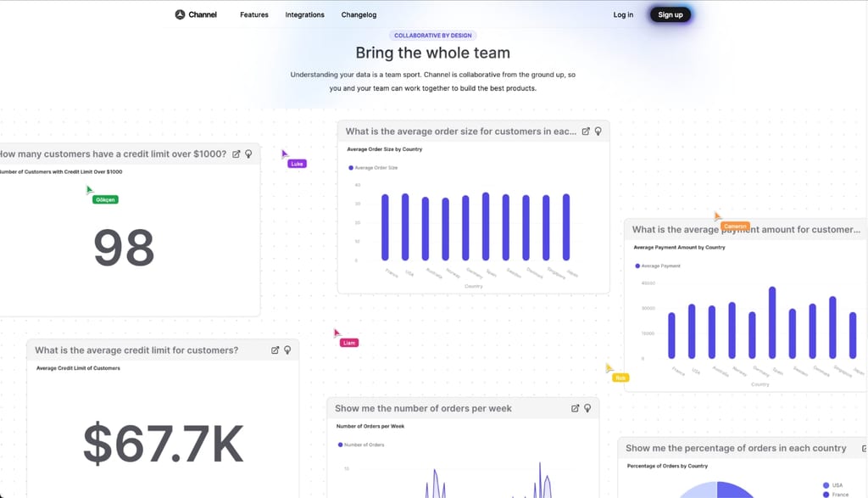Viewport: 868px width, 498px height.
Task: Click Average Payment legend dot
Action: (637, 266)
